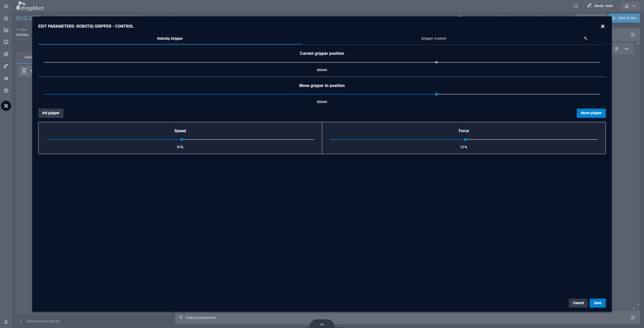Click the edit pencil icon at top right
Viewport: 644px width, 328px height.
633,35
